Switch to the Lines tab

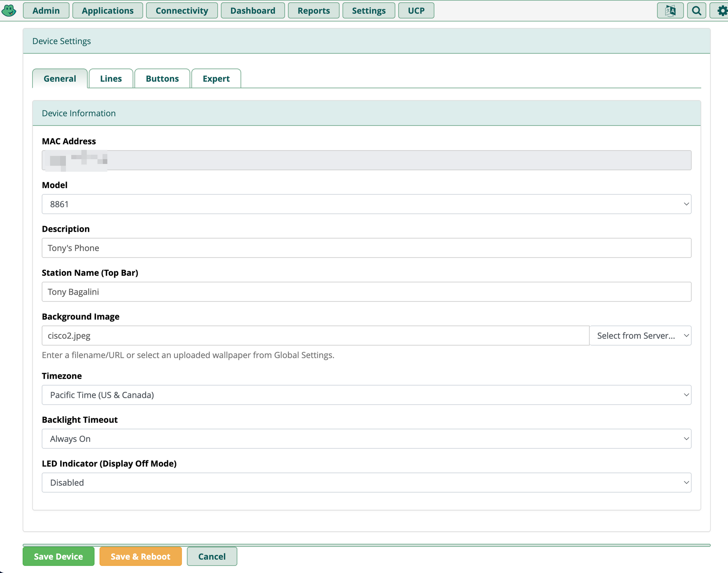tap(111, 78)
